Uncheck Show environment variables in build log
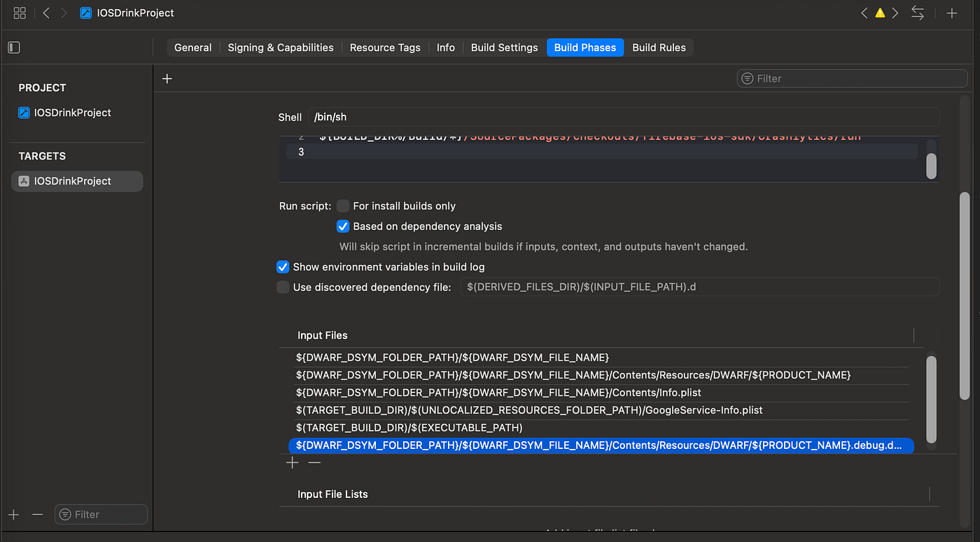The image size is (980, 542). click(283, 266)
